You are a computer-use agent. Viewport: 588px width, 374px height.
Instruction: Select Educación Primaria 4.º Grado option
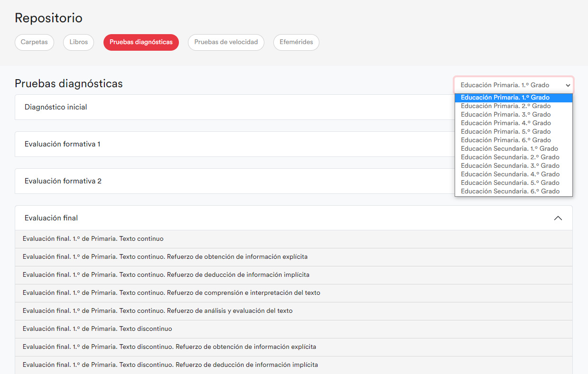click(505, 123)
